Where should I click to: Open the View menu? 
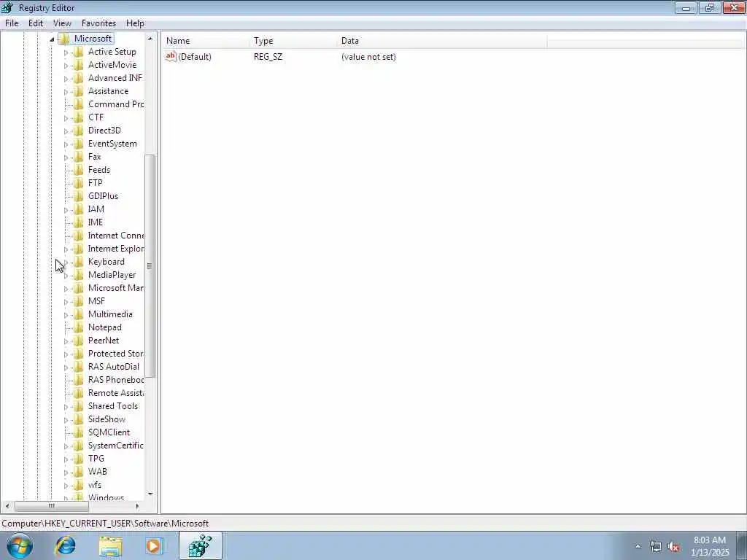click(x=62, y=23)
